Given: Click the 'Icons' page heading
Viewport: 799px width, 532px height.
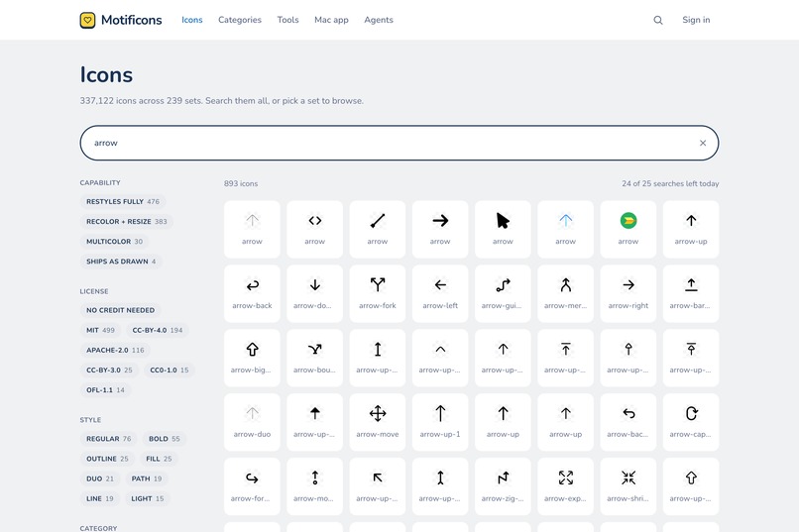Looking at the screenshot, I should (106, 75).
